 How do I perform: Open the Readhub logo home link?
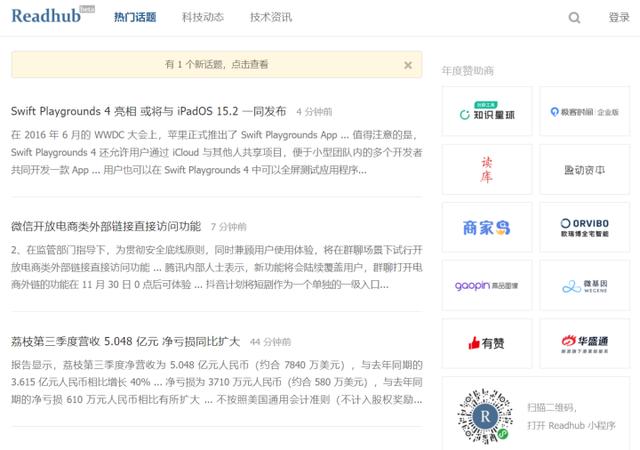pyautogui.click(x=46, y=16)
